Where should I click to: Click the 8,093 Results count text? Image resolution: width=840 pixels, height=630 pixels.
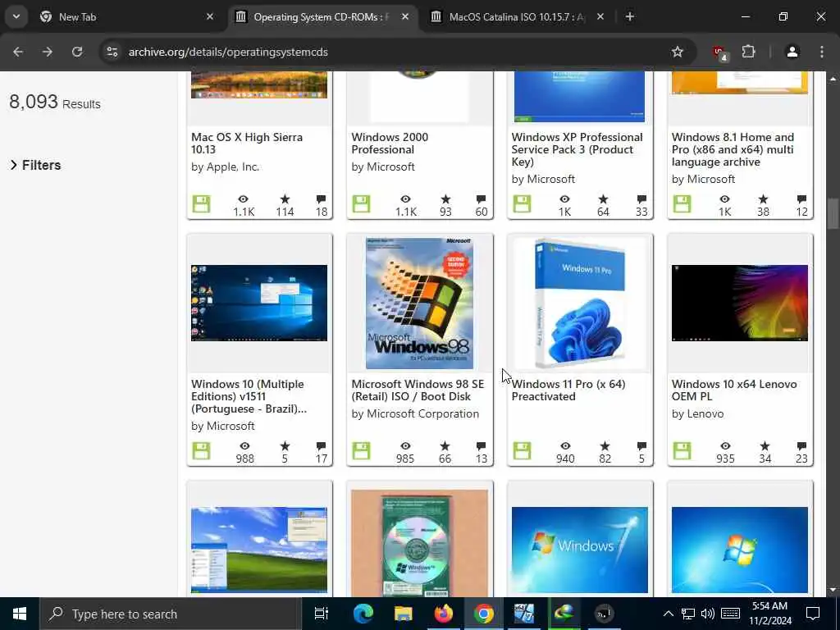55,102
